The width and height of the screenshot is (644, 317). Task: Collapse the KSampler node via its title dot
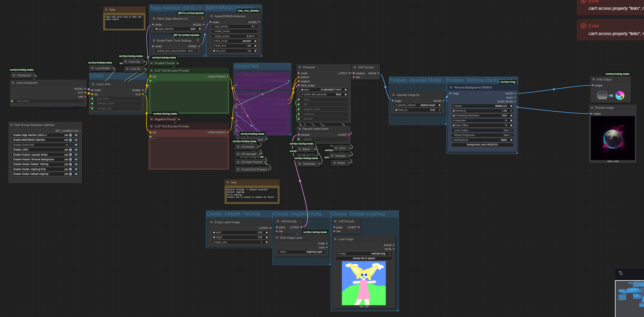point(300,67)
